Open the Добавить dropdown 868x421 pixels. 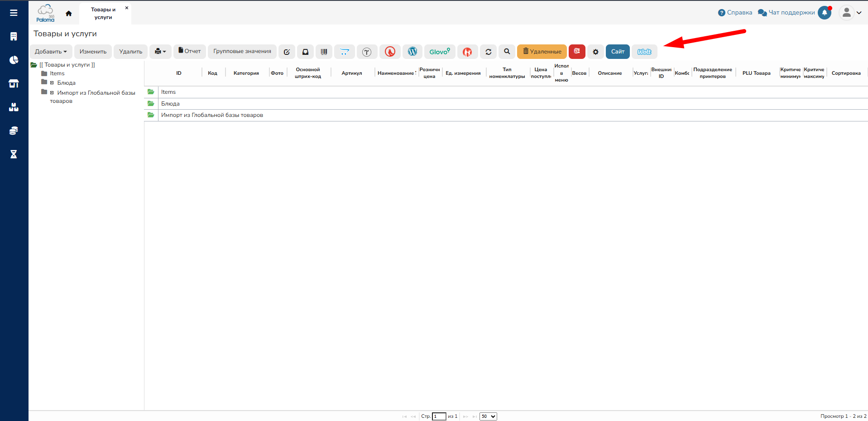point(51,52)
